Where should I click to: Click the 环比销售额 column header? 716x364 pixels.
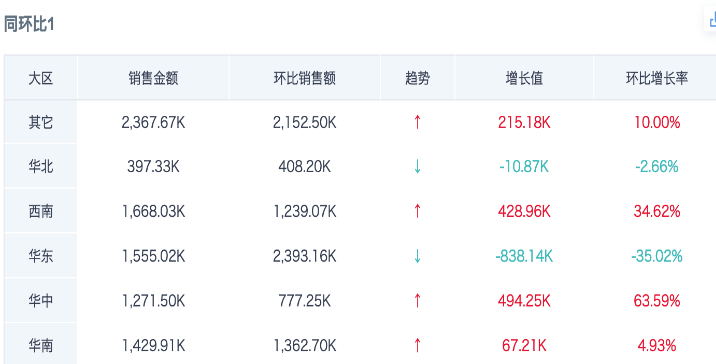305,78
